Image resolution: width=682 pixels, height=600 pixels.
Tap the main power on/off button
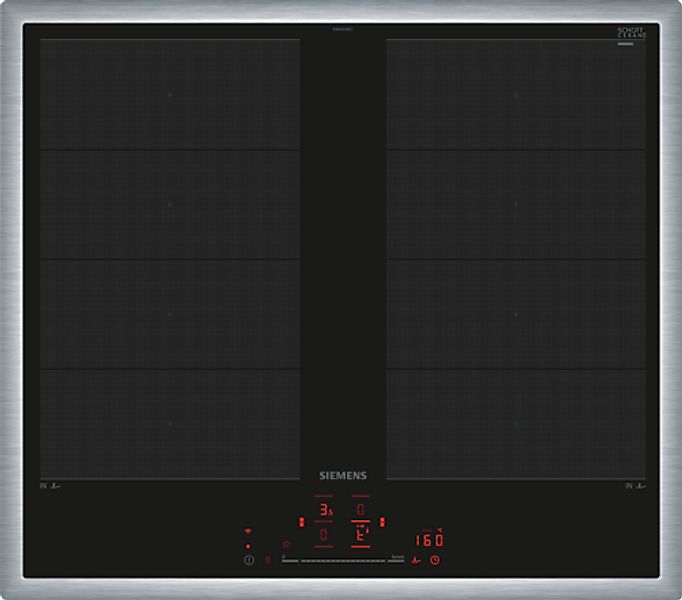point(249,560)
